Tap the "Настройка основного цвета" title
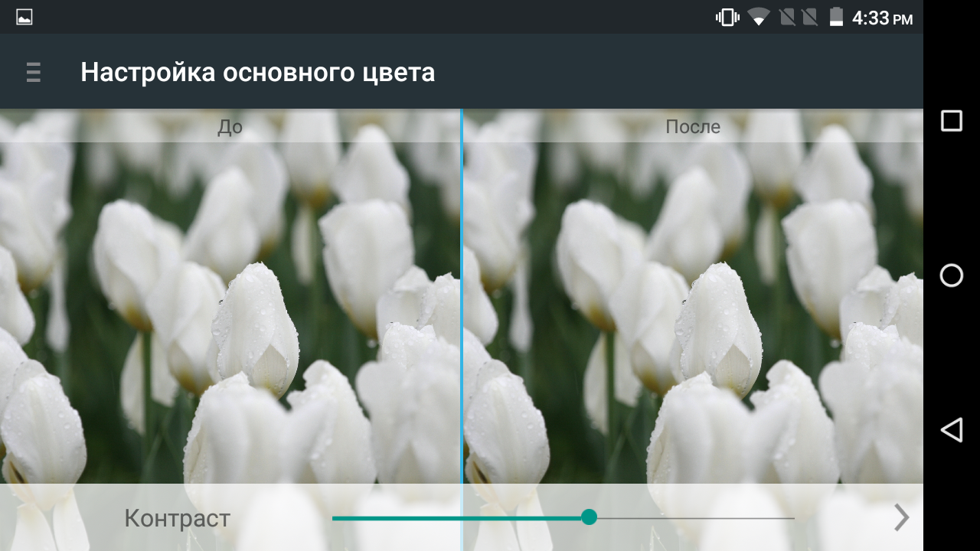This screenshot has width=980, height=551. point(258,73)
